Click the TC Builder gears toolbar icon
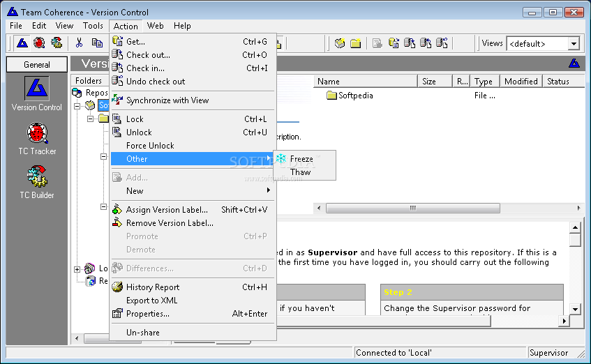 pyautogui.click(x=57, y=43)
